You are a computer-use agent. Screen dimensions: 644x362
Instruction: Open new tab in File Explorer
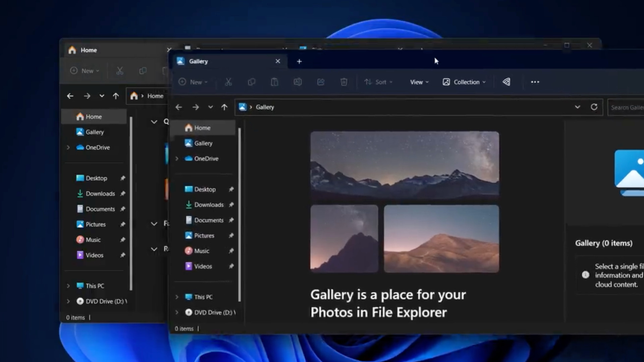point(299,61)
